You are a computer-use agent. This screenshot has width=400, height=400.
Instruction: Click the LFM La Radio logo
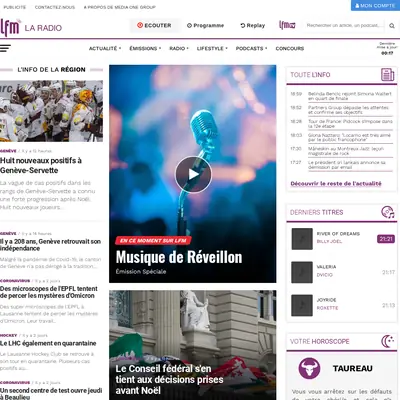31,27
